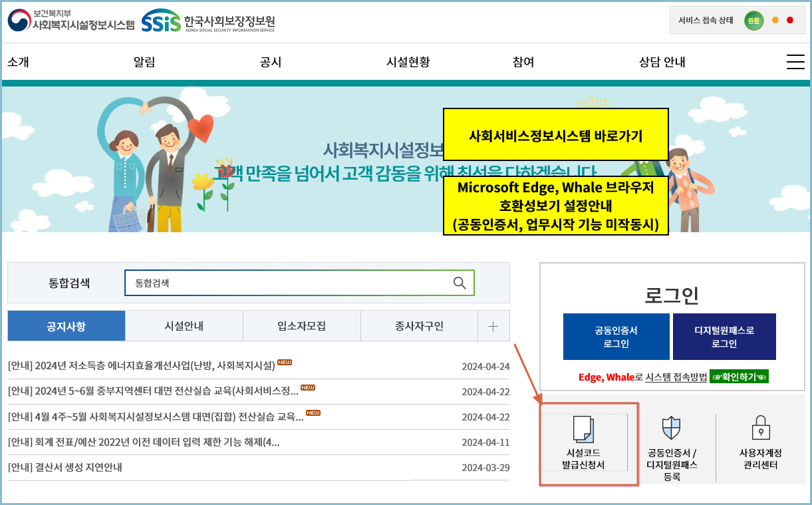
Task: Click the 공동인증서 로그인 button
Action: (x=617, y=337)
